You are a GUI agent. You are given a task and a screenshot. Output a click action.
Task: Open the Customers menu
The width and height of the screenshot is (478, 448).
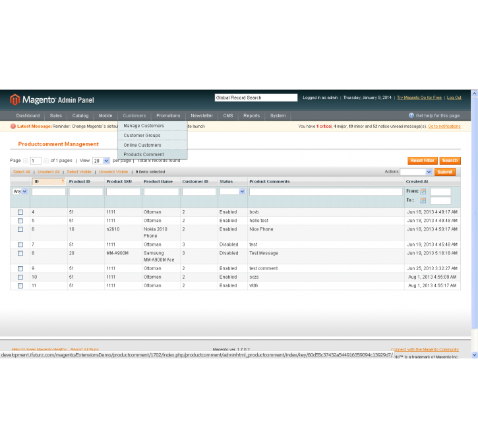click(x=134, y=116)
